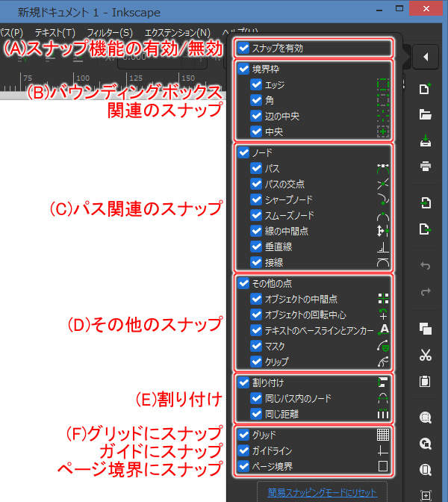The image size is (448, 502).
Task: Toggle the エッジ checkbox
Action: pos(256,84)
